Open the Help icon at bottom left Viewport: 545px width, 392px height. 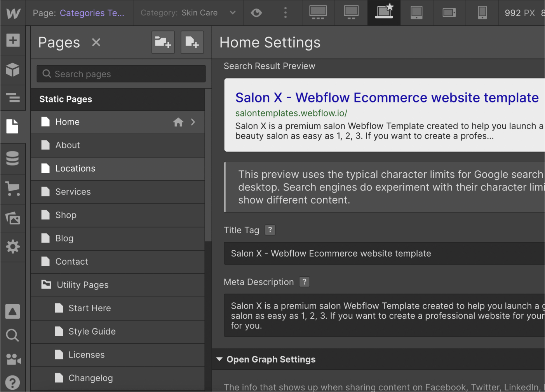[12, 382]
